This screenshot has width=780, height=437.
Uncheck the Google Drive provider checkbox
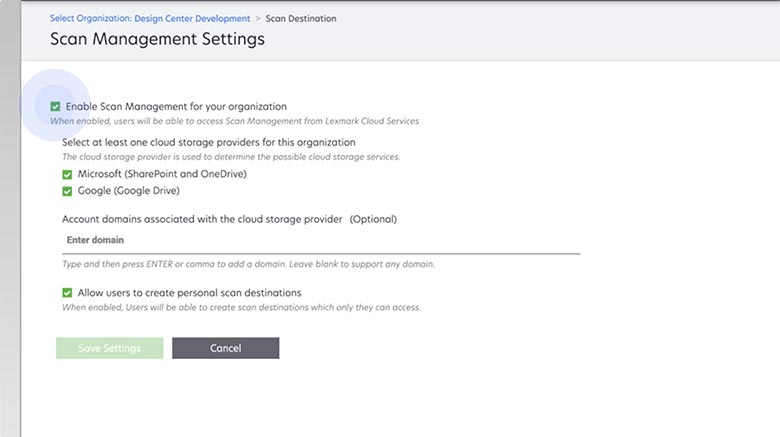click(68, 190)
